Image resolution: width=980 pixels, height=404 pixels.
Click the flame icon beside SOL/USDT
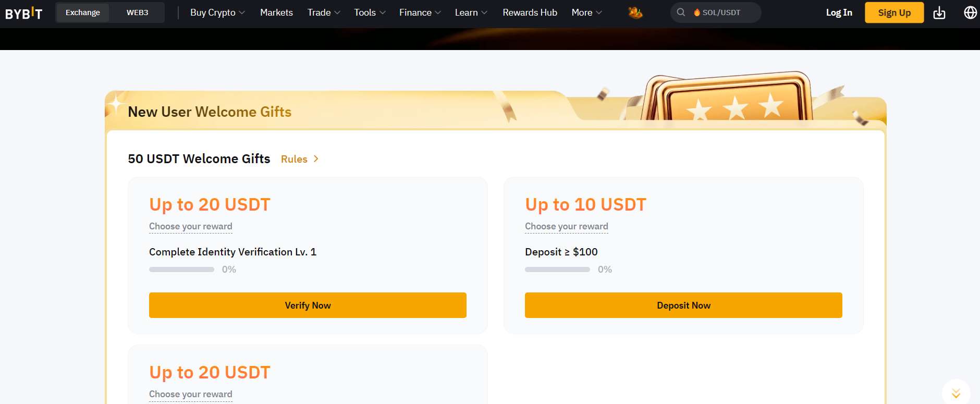(696, 13)
